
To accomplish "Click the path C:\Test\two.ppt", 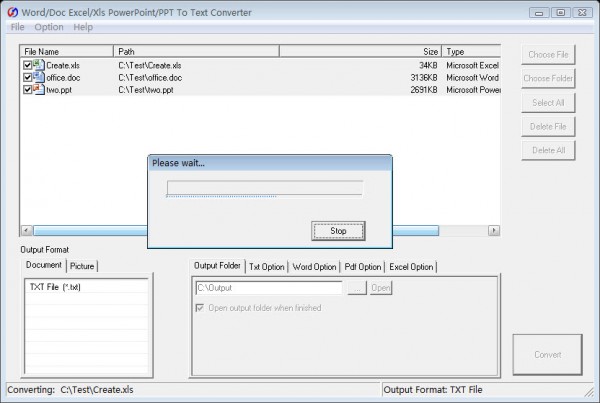I will pyautogui.click(x=146, y=90).
